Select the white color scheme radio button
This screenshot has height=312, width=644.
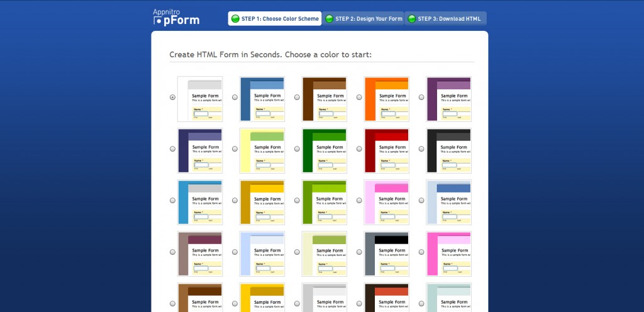pos(173,97)
